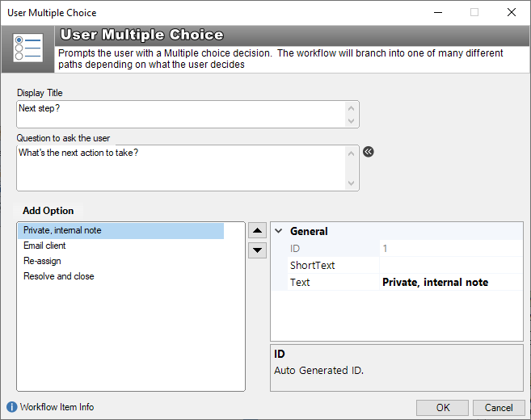
Task: Click the User Multiple Choice header icon
Action: tap(27, 48)
